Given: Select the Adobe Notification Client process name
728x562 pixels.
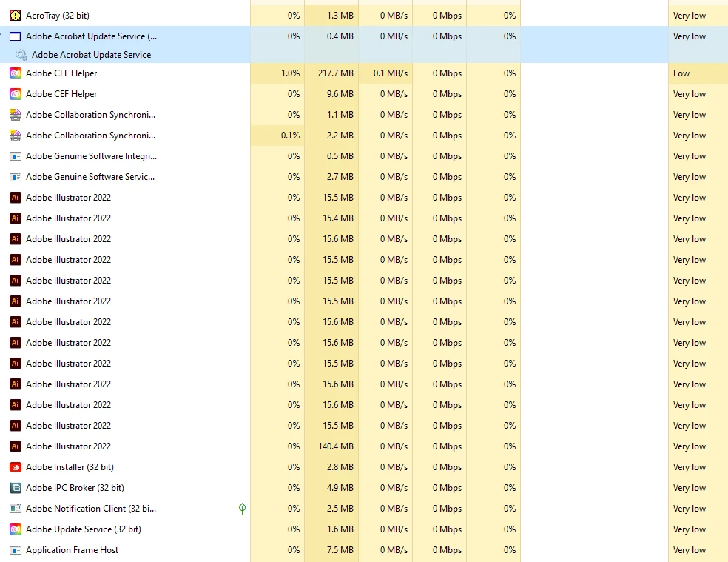Looking at the screenshot, I should tap(91, 509).
